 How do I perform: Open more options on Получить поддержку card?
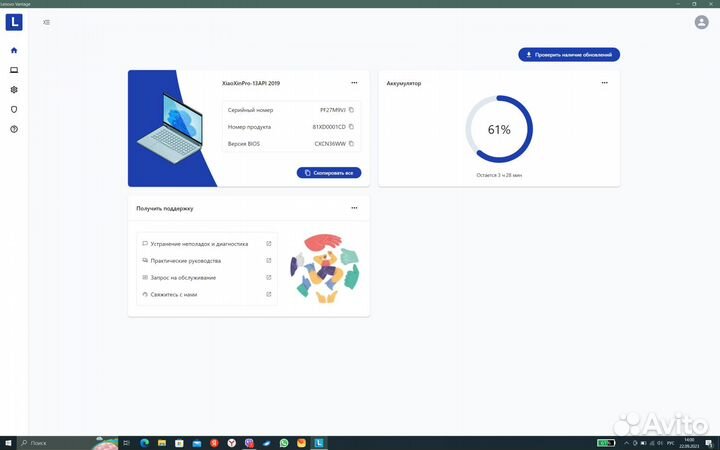(x=354, y=208)
